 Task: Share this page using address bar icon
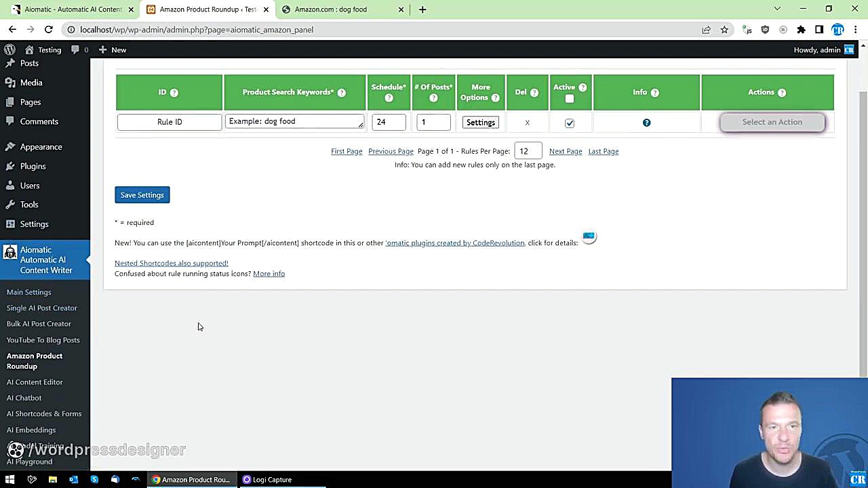click(x=706, y=29)
